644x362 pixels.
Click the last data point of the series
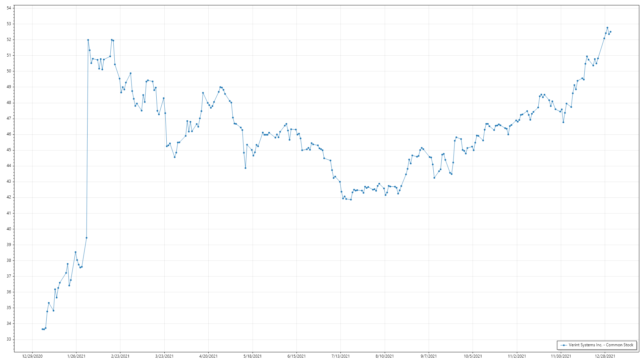point(610,32)
